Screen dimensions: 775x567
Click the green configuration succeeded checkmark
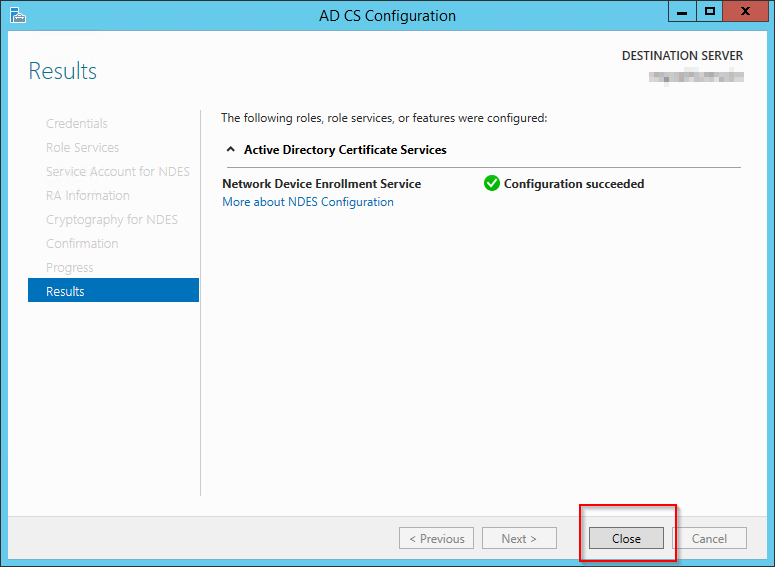pos(491,184)
